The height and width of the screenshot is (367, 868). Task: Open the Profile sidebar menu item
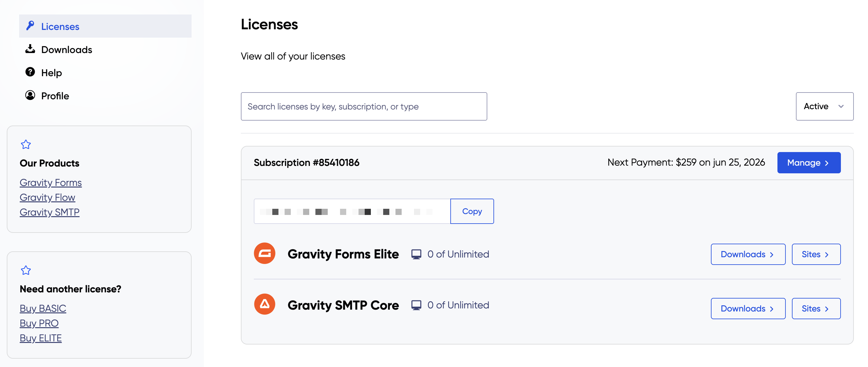55,96
